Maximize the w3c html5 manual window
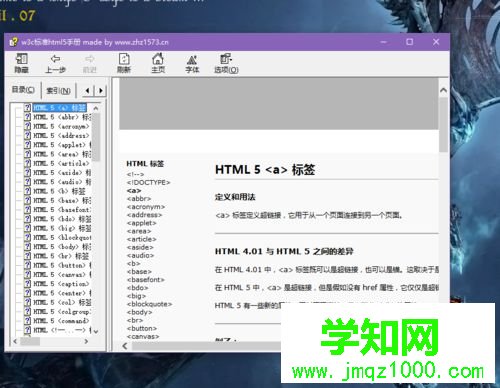This screenshot has width=500, height=388. pyautogui.click(x=410, y=42)
